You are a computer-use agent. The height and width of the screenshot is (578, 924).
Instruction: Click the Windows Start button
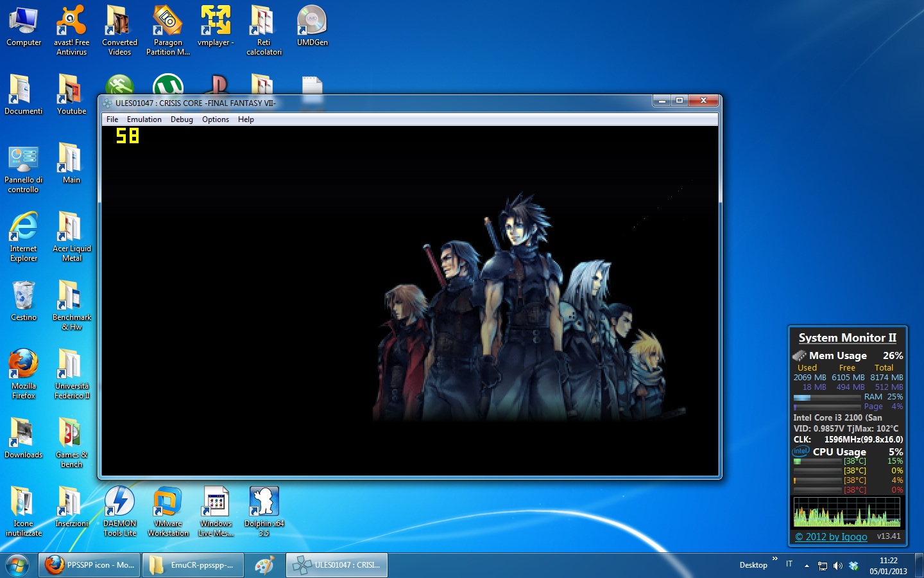(17, 565)
